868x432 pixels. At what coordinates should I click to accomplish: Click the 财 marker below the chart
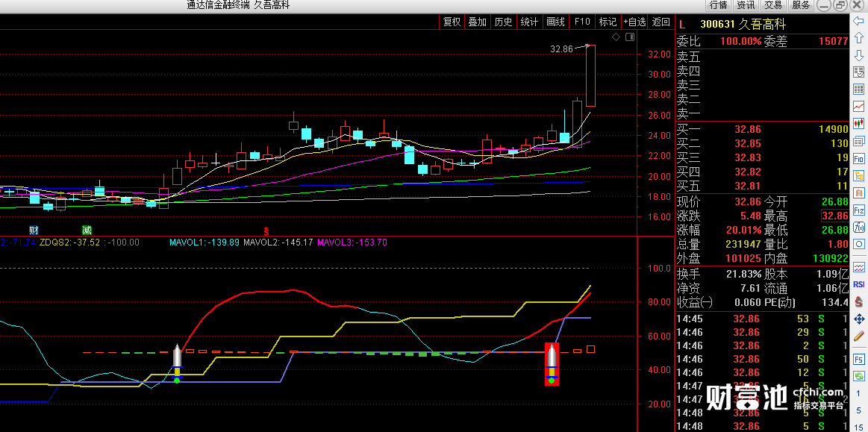click(34, 230)
